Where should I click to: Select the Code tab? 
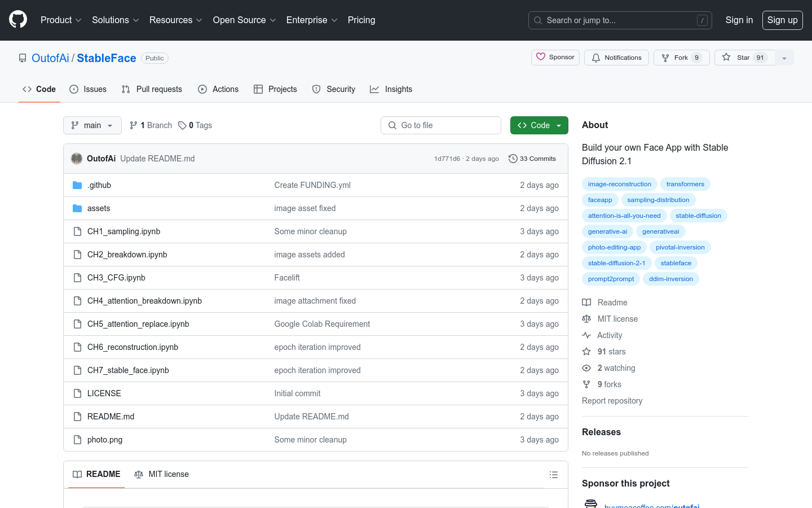[39, 89]
